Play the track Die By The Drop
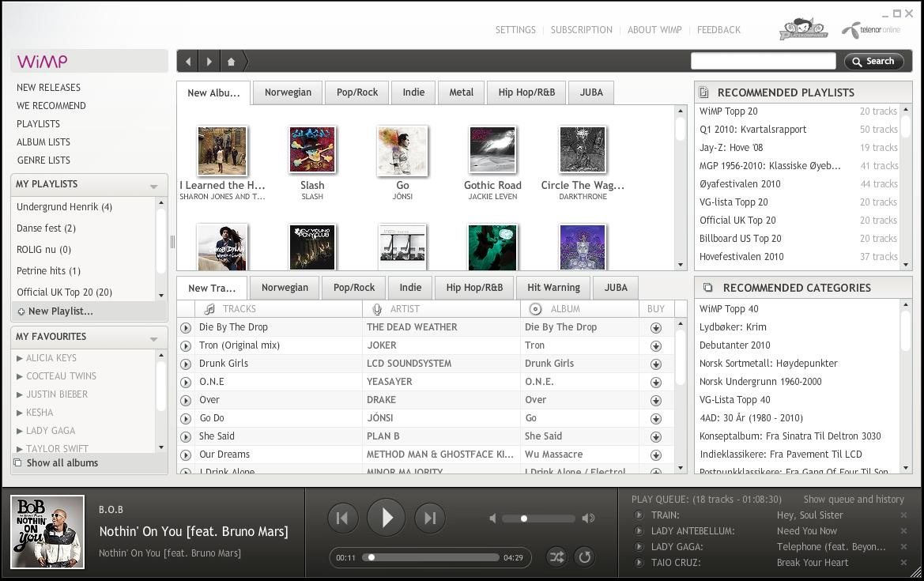924x581 pixels. click(186, 327)
